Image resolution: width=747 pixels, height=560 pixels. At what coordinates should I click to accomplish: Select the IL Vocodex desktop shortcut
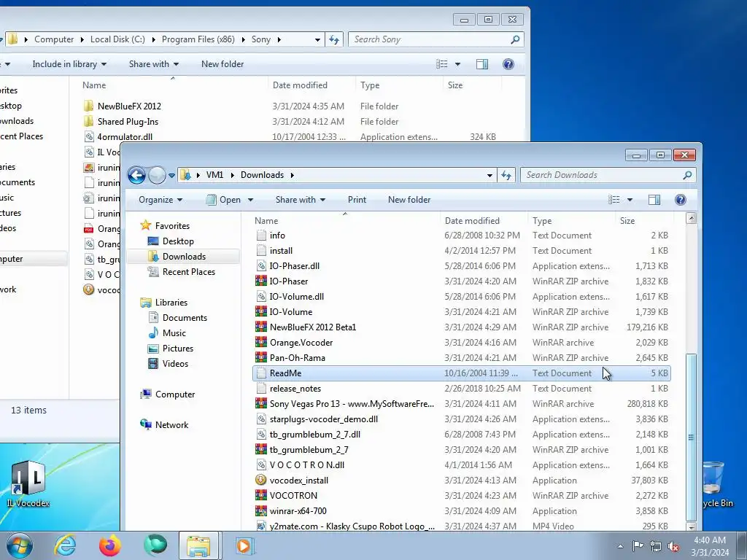[28, 483]
